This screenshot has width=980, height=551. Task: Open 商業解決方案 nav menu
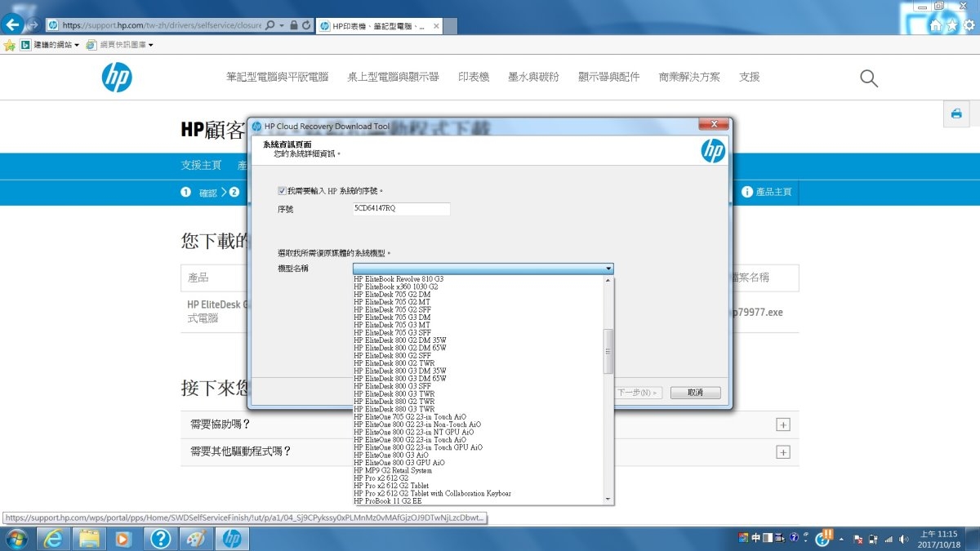click(x=689, y=77)
